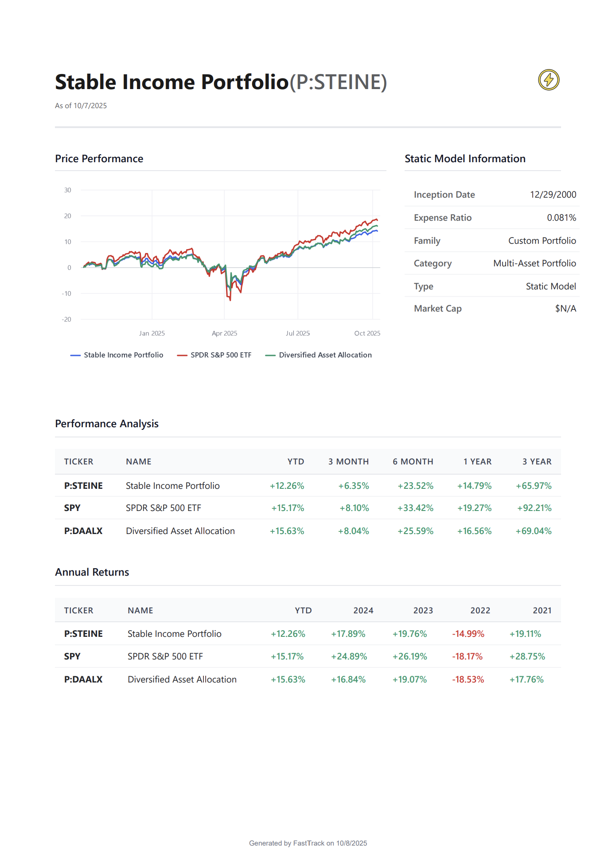Click the lightning bolt logo icon
Screen dimensions: 616x854
click(x=549, y=80)
